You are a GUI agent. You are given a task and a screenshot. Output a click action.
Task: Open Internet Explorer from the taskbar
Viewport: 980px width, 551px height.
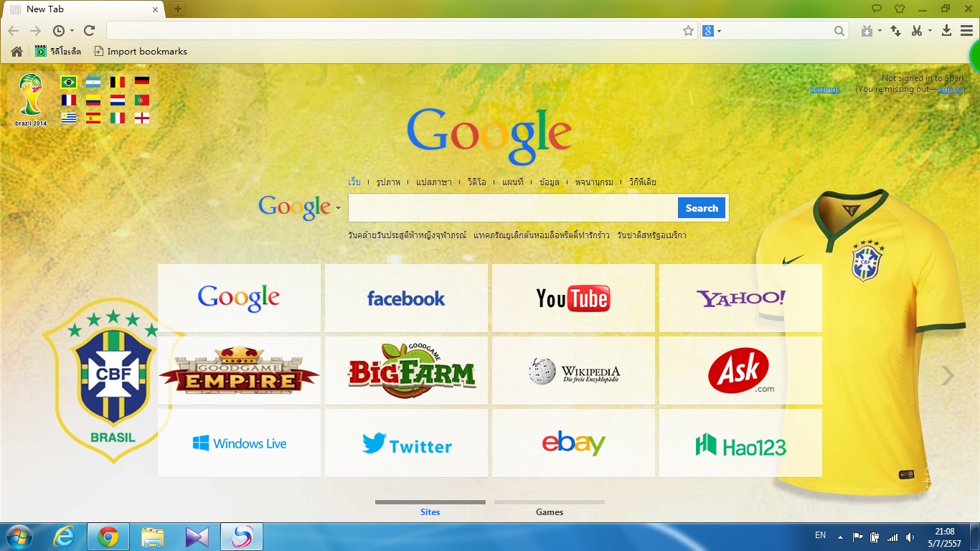pos(65,537)
